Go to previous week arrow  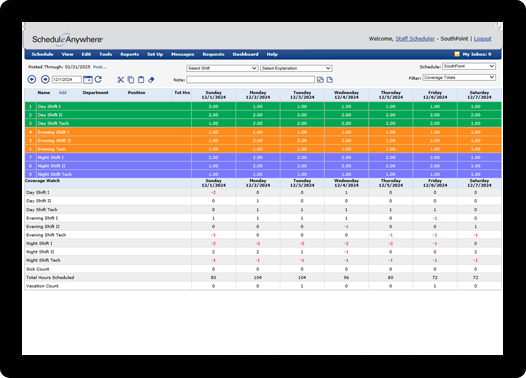point(32,79)
